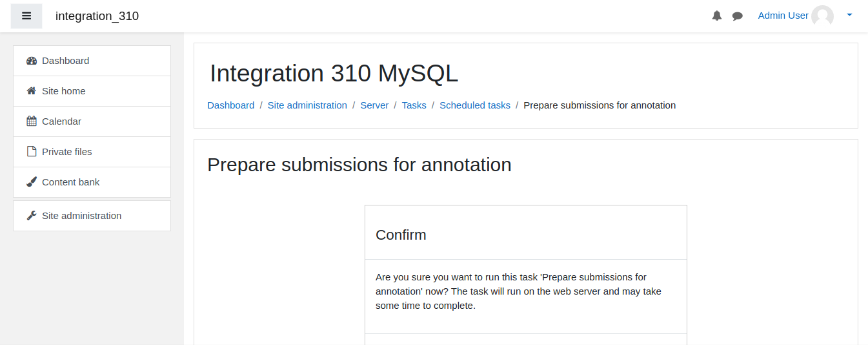Click the Server breadcrumb link
The image size is (868, 345).
click(x=374, y=105)
